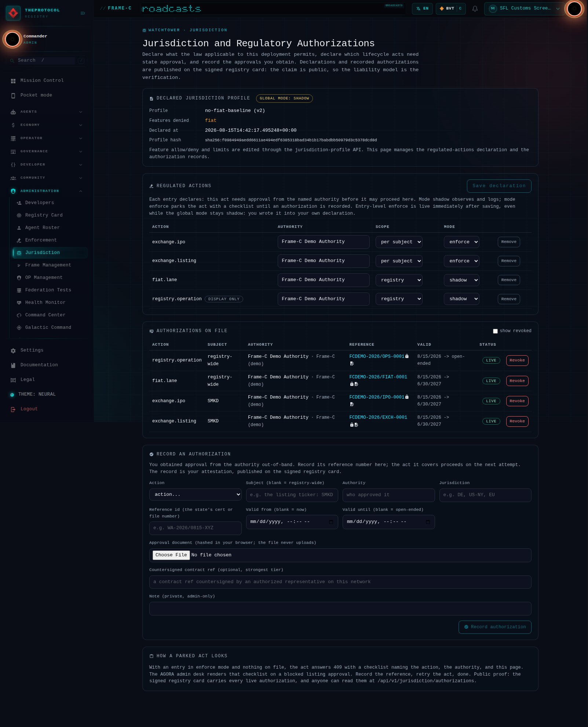Click the Logout door icon
Image resolution: width=588 pixels, height=727 pixels.
point(13,409)
